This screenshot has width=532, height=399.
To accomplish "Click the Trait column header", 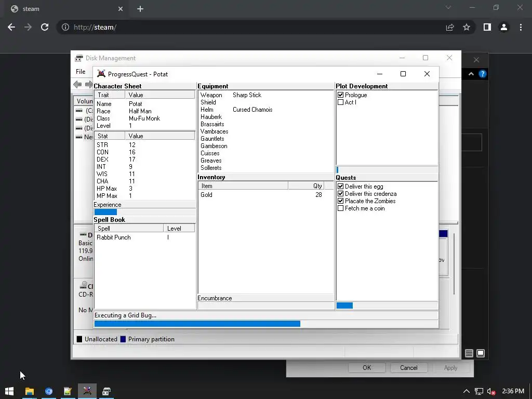I will pyautogui.click(x=110, y=95).
